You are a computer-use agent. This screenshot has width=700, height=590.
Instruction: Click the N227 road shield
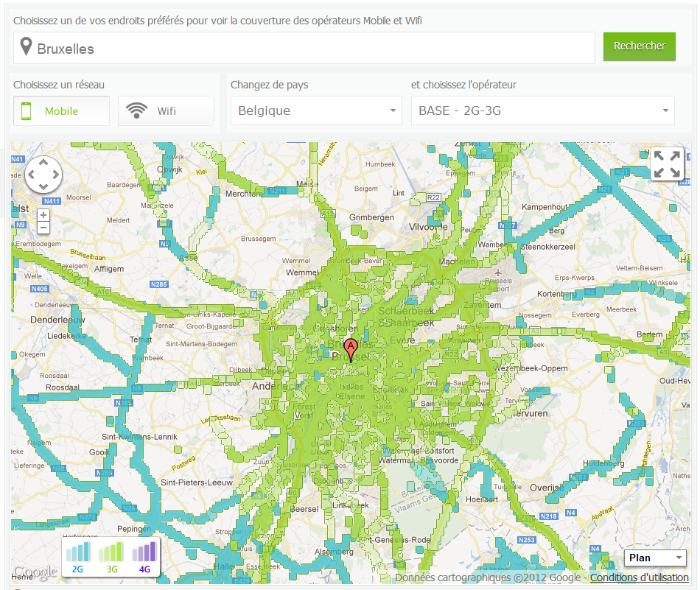pos(508,225)
